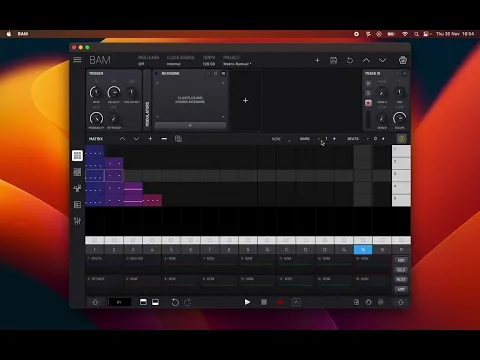Open the list view sidebar icon

point(77,205)
